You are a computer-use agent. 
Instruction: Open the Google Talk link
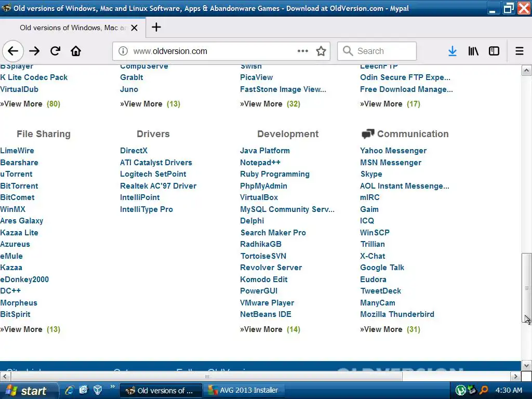tap(382, 268)
